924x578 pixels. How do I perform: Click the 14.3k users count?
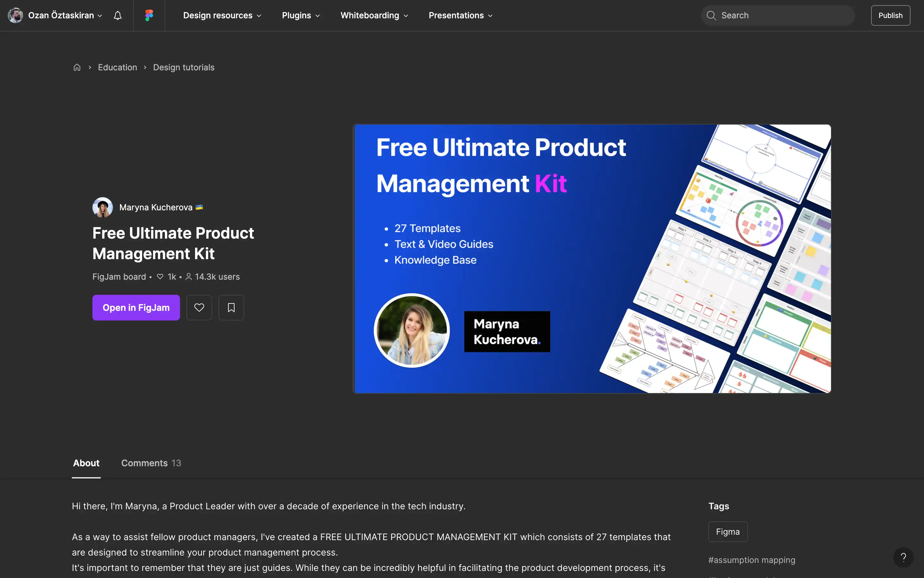coord(213,277)
